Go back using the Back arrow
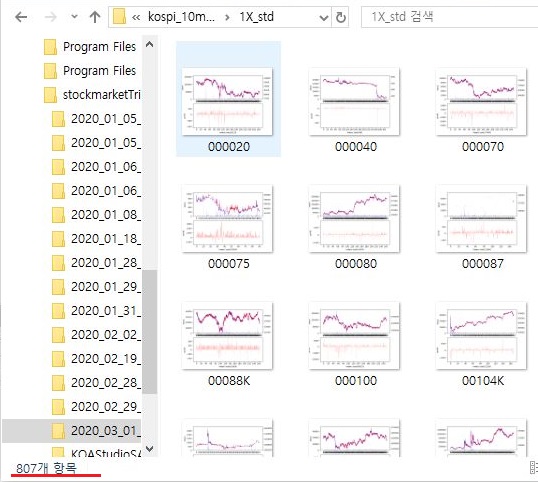This screenshot has height=482, width=538. [x=21, y=17]
